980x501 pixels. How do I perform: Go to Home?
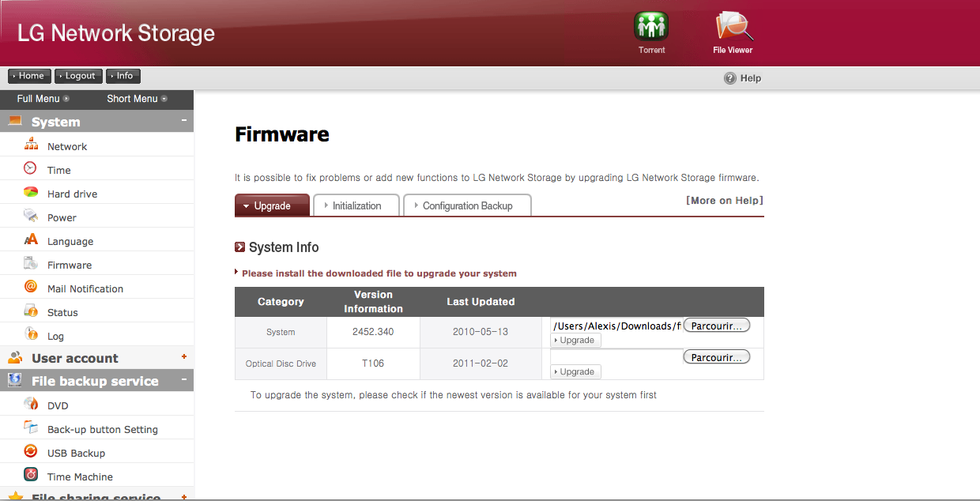tap(30, 76)
